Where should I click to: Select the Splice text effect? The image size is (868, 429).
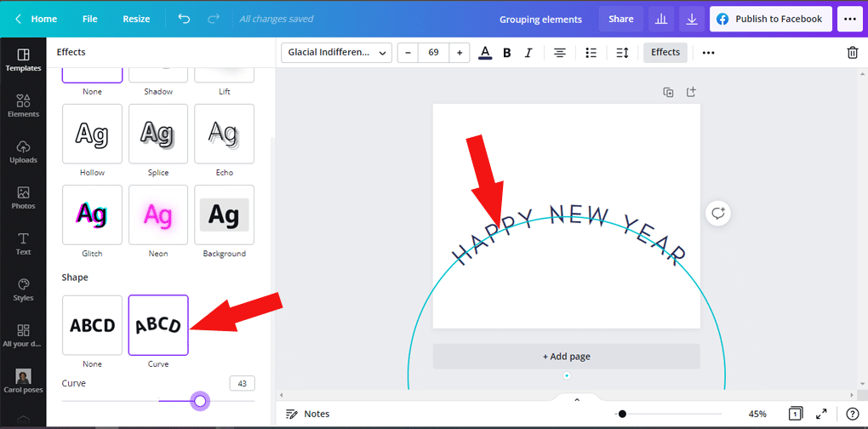(158, 134)
